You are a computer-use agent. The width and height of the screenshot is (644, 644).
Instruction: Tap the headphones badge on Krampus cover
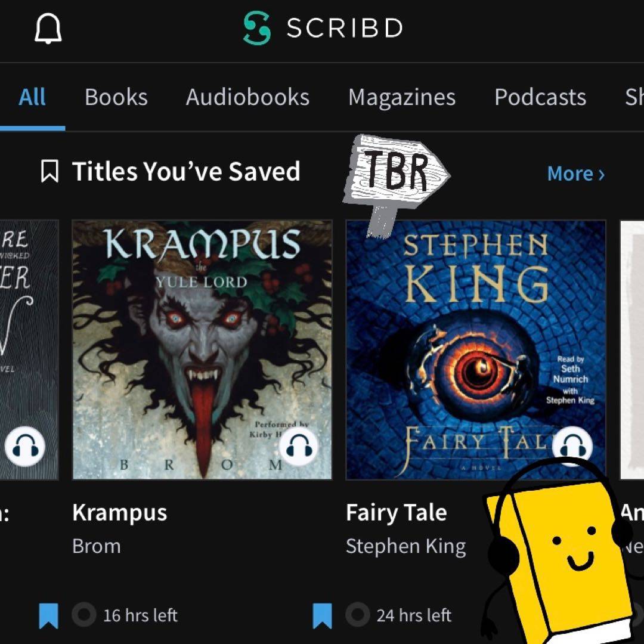coord(299,446)
